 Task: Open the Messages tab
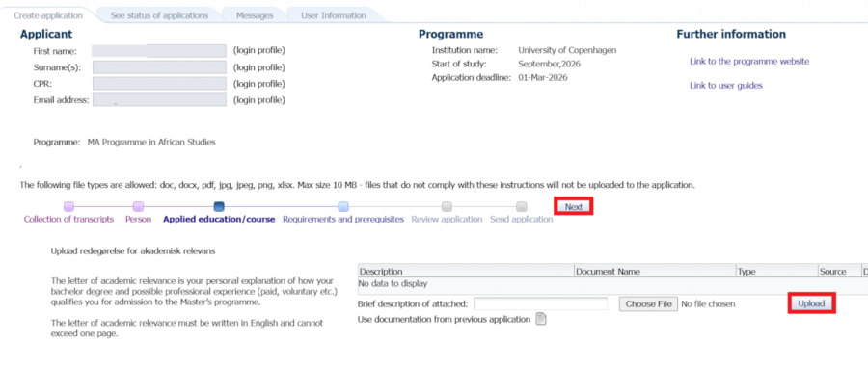[255, 15]
